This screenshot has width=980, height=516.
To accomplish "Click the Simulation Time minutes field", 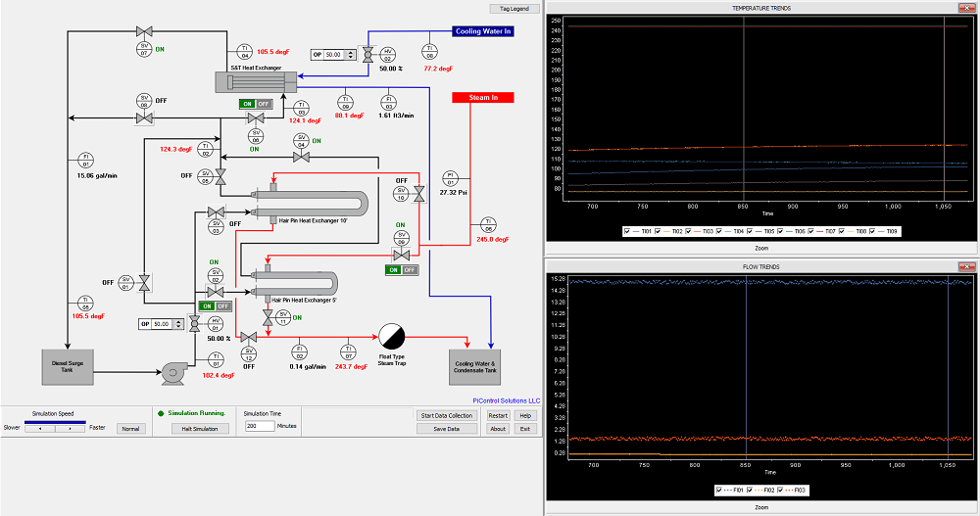I will (x=260, y=426).
